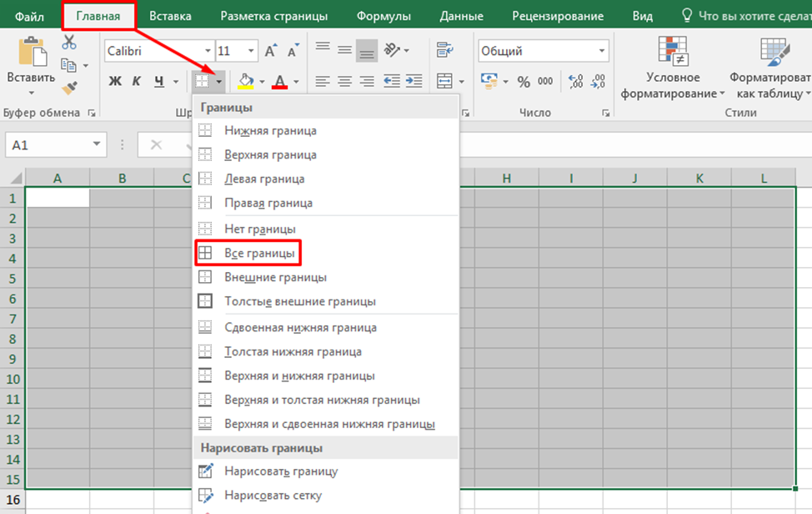Align text right
This screenshot has height=514, width=812.
pyautogui.click(x=367, y=81)
